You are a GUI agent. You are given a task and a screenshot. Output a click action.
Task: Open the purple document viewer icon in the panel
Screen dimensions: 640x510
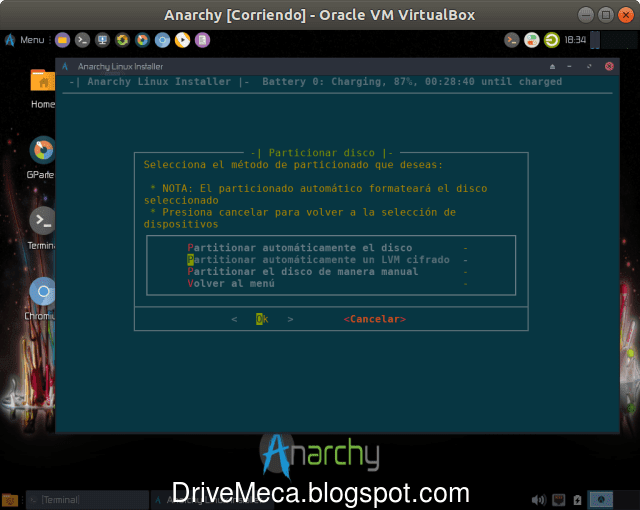point(202,40)
